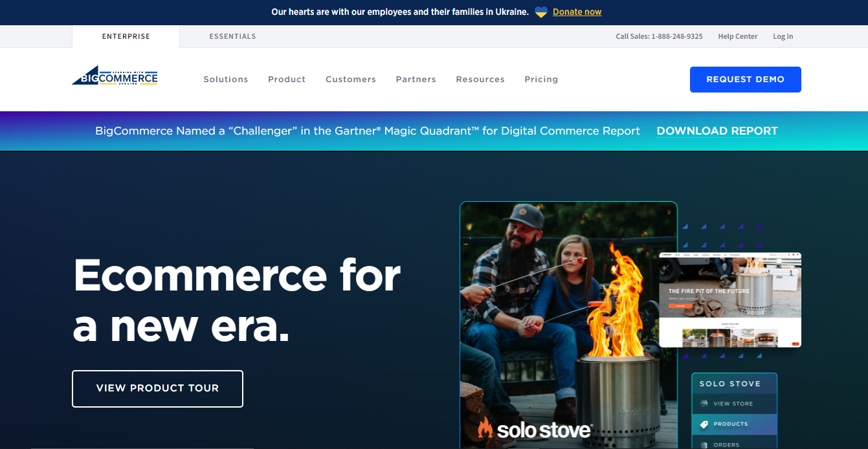Click the Download Report link
The height and width of the screenshot is (449, 868).
click(717, 131)
